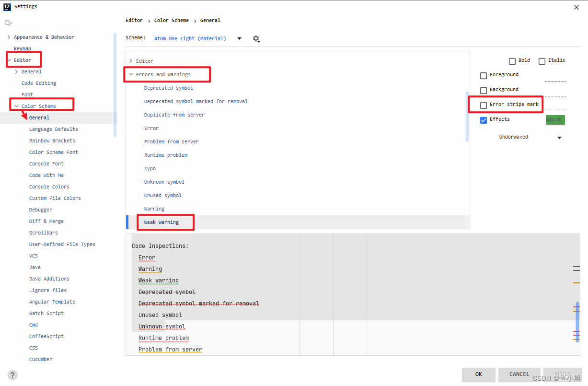This screenshot has height=386, width=588.
Task: Click the help question mark button
Action: click(x=12, y=375)
